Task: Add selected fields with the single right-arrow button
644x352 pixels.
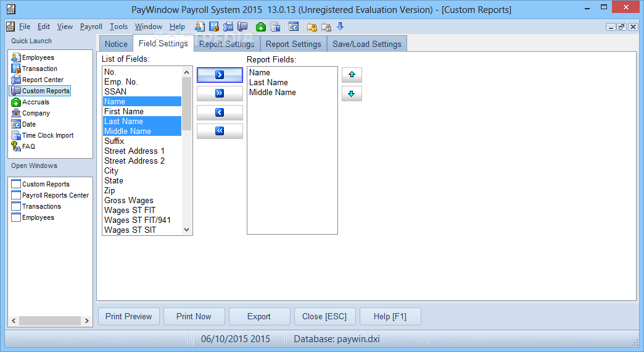Action: pyautogui.click(x=220, y=75)
